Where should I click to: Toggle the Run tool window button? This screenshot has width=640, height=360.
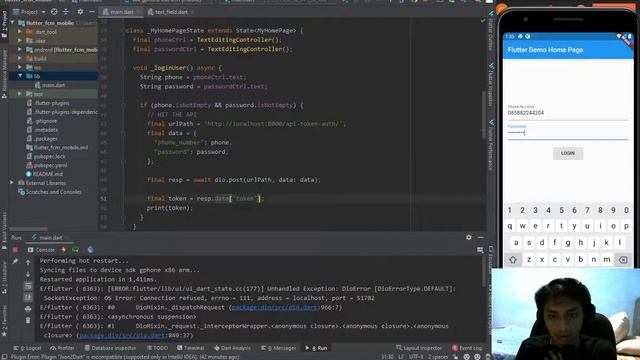point(316,348)
